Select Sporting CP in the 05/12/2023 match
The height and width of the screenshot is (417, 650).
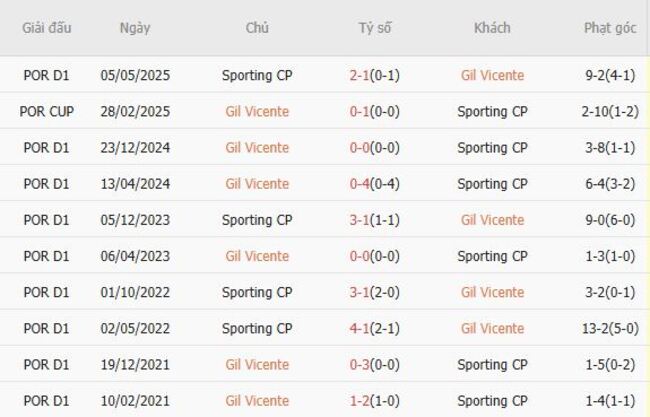click(x=257, y=220)
